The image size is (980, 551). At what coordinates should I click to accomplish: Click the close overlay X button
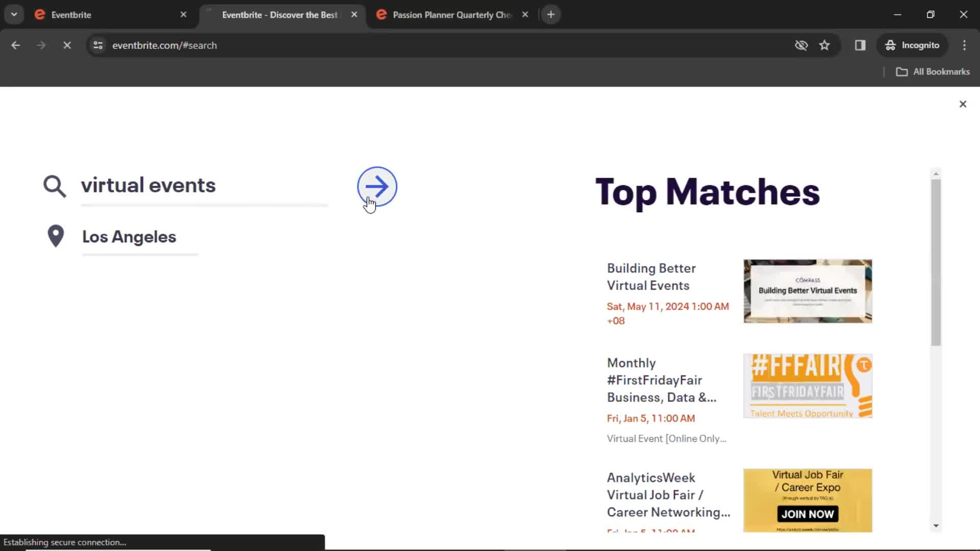[963, 104]
